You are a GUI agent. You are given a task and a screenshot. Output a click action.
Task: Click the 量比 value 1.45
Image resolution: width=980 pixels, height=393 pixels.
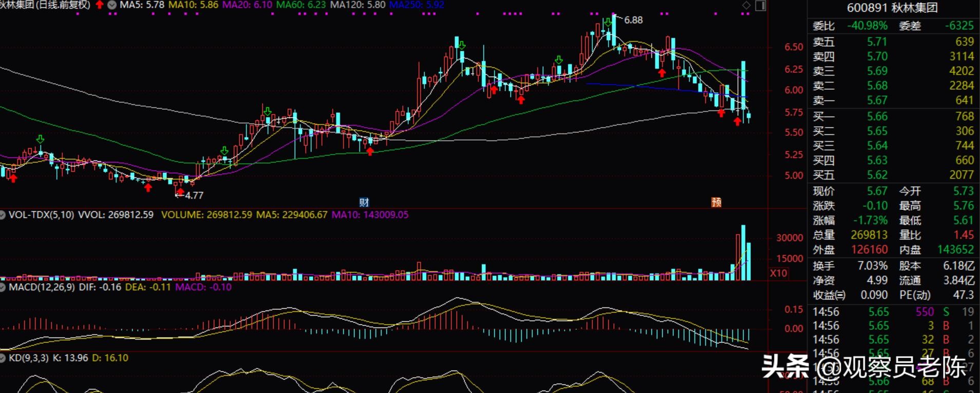[964, 235]
